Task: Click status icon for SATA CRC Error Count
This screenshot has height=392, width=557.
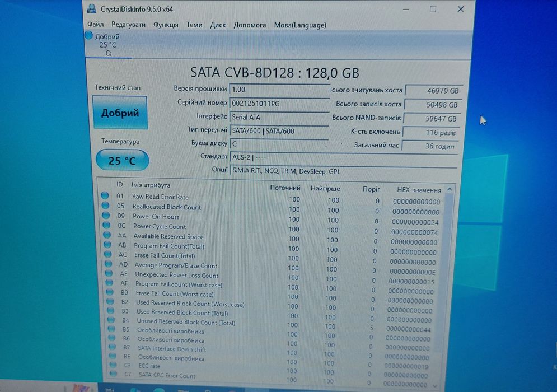Action: click(113, 374)
